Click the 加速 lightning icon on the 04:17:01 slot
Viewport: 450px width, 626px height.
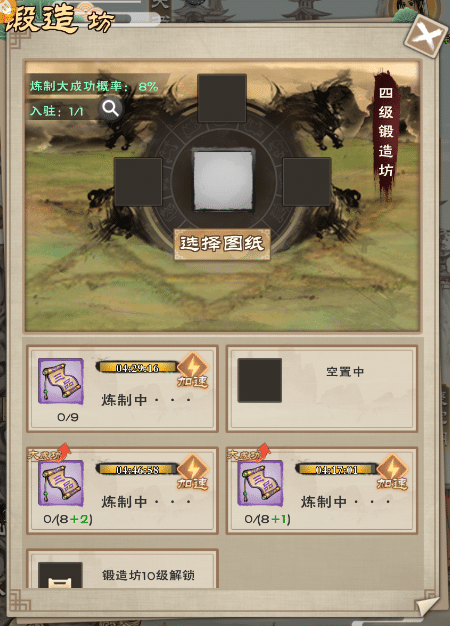(392, 472)
